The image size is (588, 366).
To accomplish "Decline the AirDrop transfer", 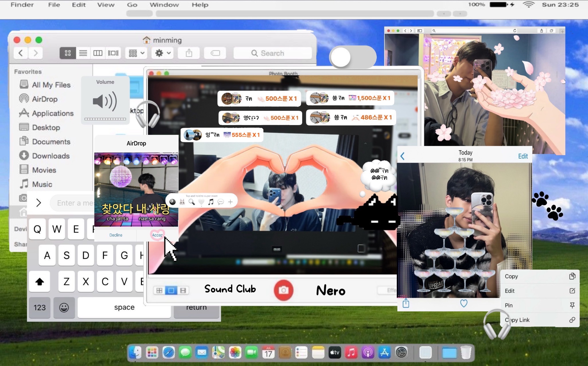I will pyautogui.click(x=116, y=235).
